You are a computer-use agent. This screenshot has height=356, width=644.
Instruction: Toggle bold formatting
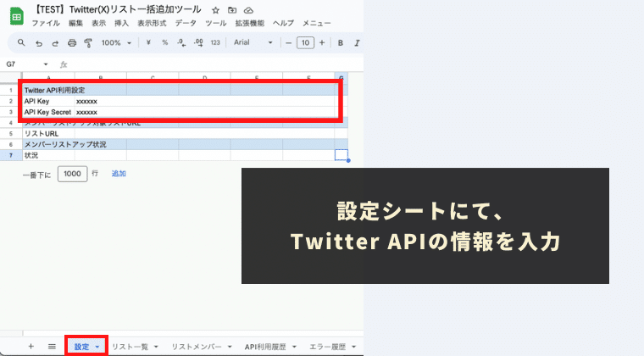[340, 42]
